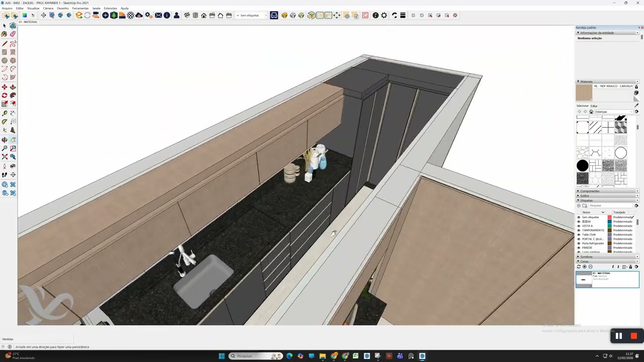Image resolution: width=644 pixels, height=362 pixels.
Task: Collapse Informações da entidade panel
Action: pyautogui.click(x=578, y=33)
